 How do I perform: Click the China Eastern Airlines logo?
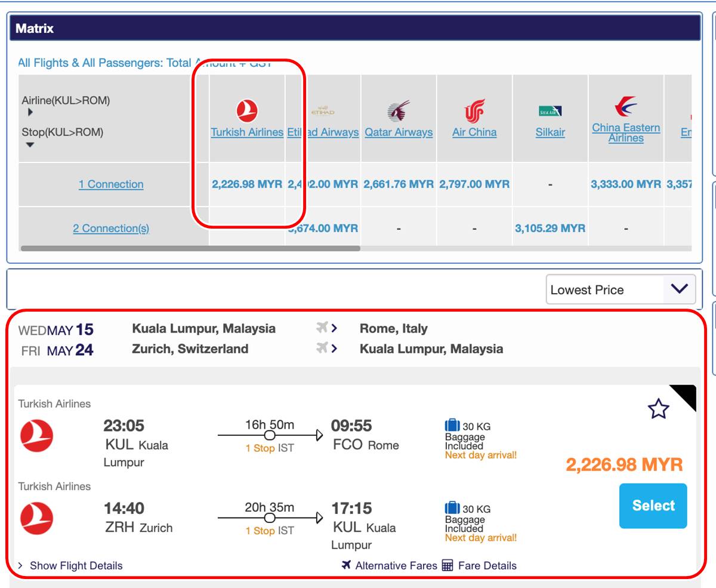(626, 107)
